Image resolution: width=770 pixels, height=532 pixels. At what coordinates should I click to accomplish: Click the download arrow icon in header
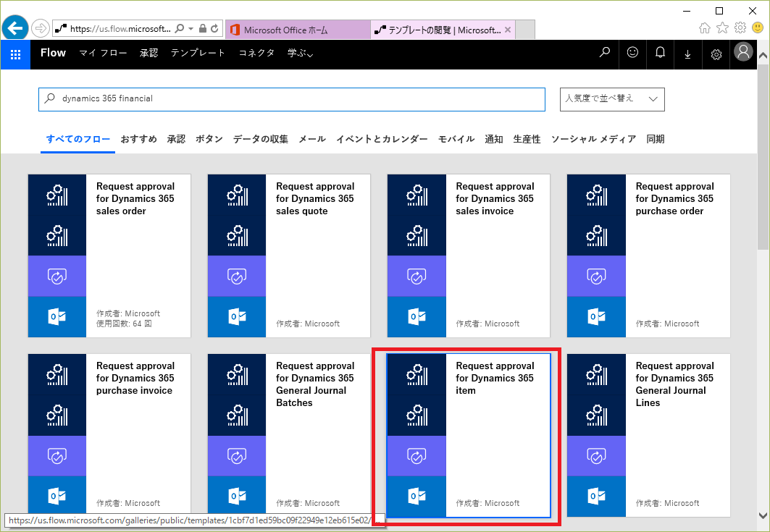(687, 54)
